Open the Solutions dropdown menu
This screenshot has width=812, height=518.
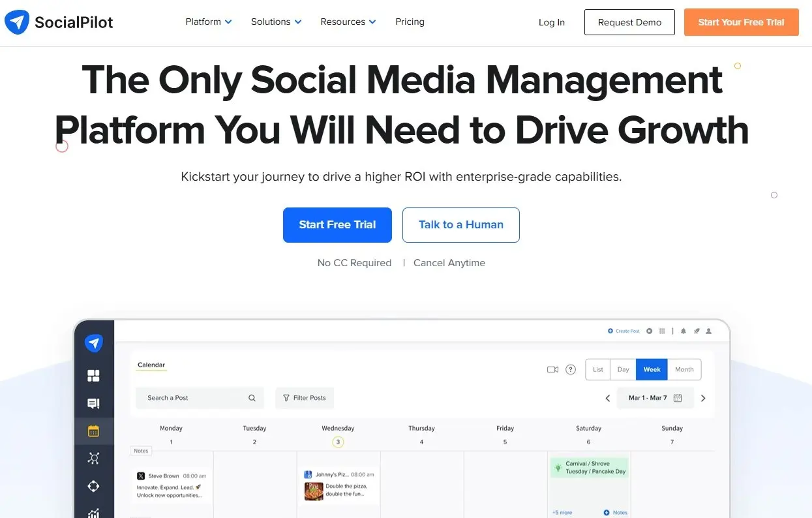275,22
